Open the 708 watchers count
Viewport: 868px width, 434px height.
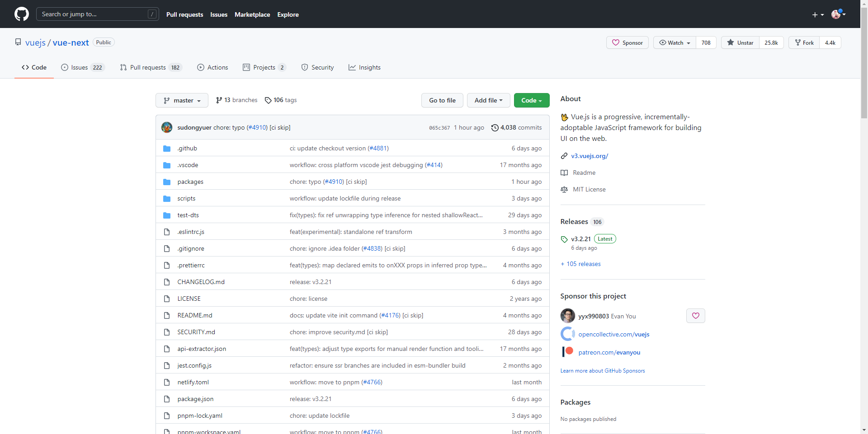coord(706,42)
